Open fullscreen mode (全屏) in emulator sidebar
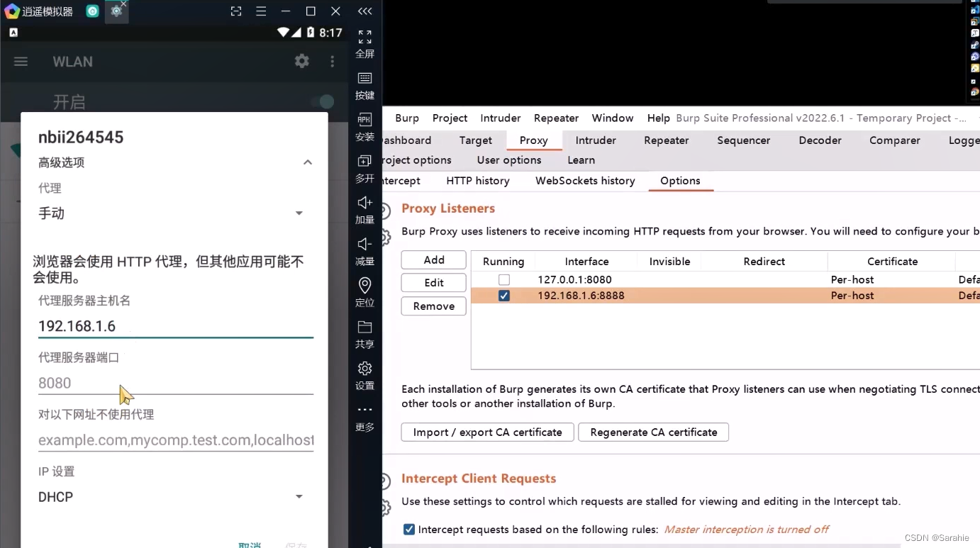 (364, 44)
